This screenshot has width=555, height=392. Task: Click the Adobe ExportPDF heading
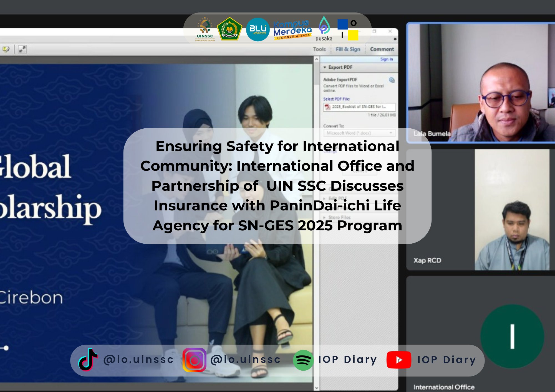click(x=340, y=80)
